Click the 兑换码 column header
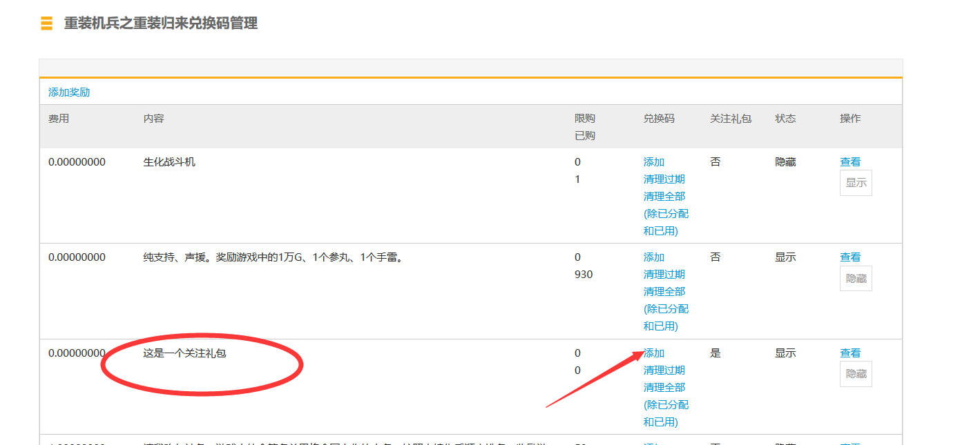The height and width of the screenshot is (445, 980). (x=659, y=119)
